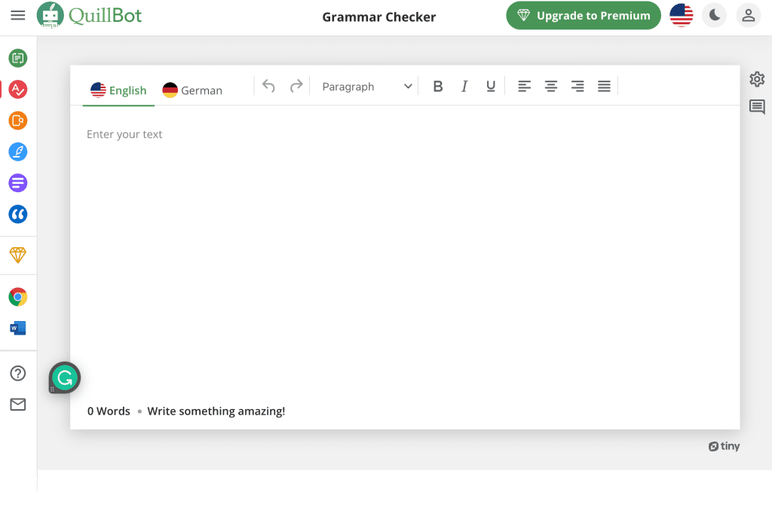Toggle underline formatting
This screenshot has height=532, width=772.
(x=491, y=86)
